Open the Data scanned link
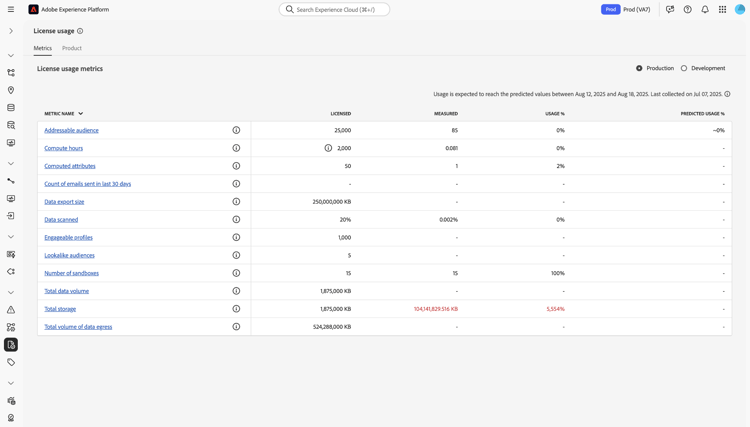 pyautogui.click(x=61, y=219)
